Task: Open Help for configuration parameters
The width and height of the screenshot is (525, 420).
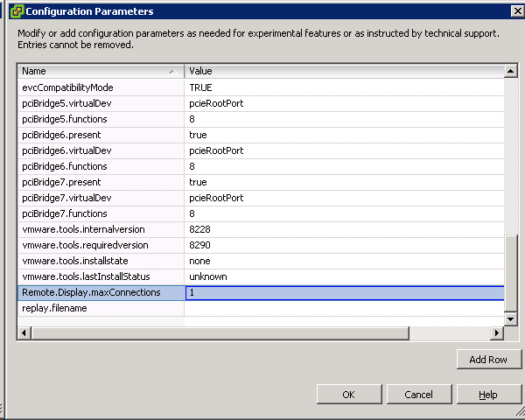Action: [x=488, y=395]
